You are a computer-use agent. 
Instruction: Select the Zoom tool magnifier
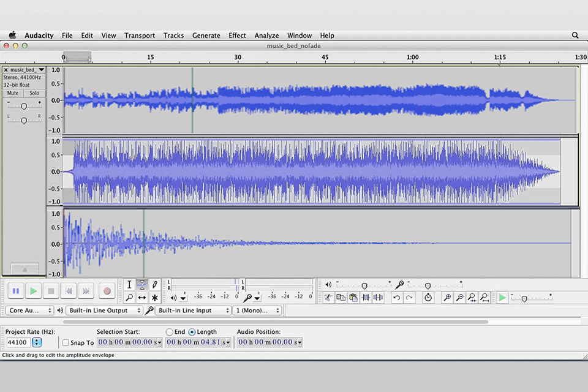[x=129, y=298]
